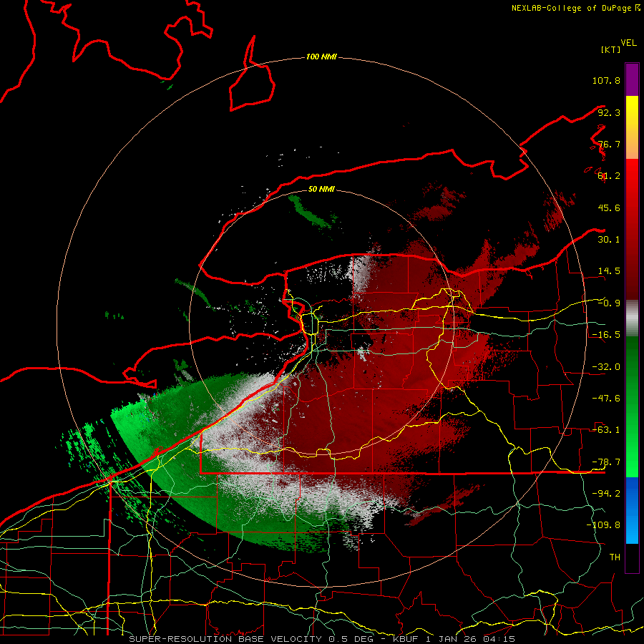Select the -16.5 scale value

606,335
